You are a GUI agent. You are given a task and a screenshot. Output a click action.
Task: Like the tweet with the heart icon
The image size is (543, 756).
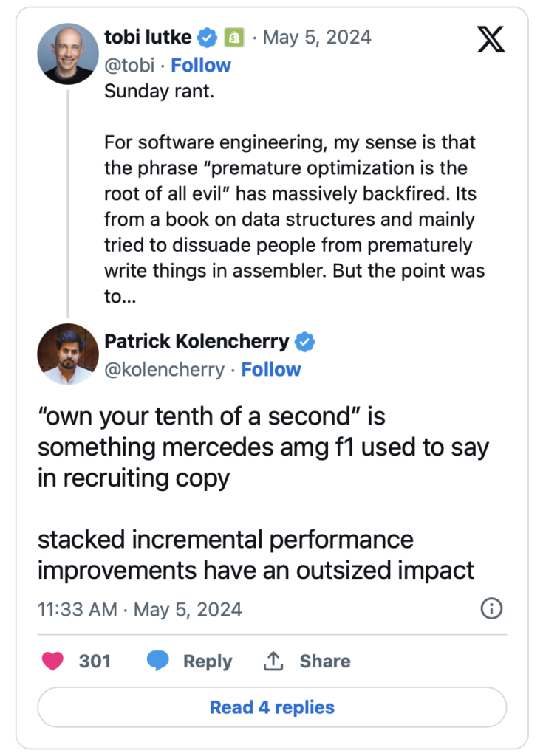(52, 661)
